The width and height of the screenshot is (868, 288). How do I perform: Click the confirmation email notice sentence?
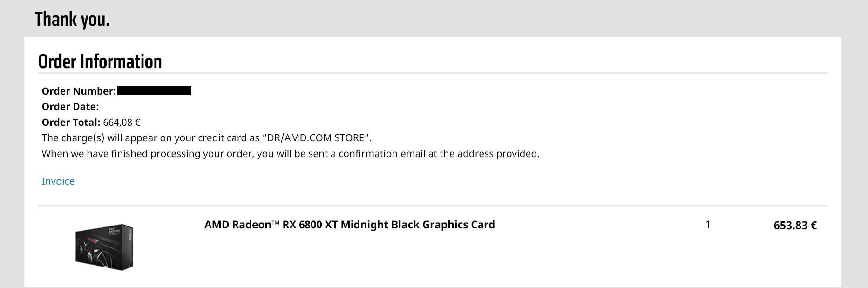pyautogui.click(x=291, y=154)
